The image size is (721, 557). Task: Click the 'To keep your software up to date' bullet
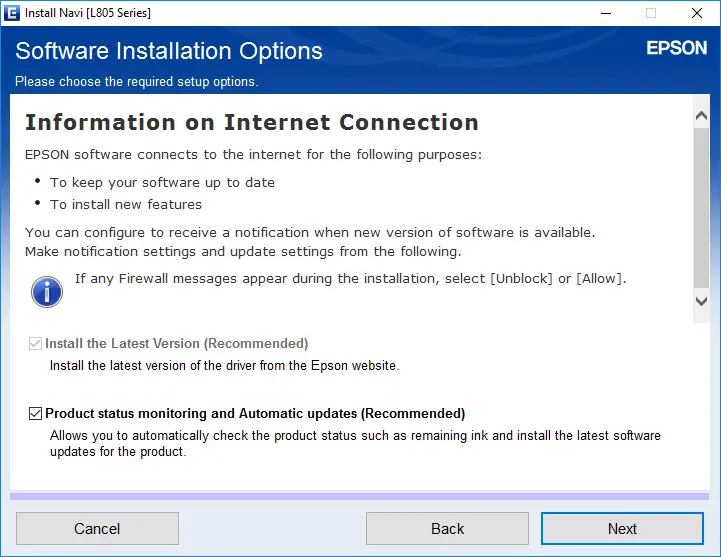162,182
